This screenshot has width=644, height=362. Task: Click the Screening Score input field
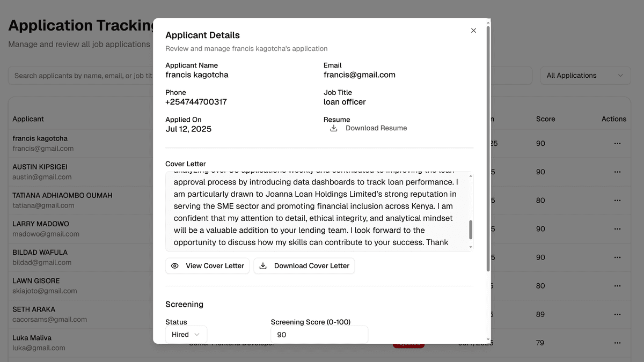[319, 335]
